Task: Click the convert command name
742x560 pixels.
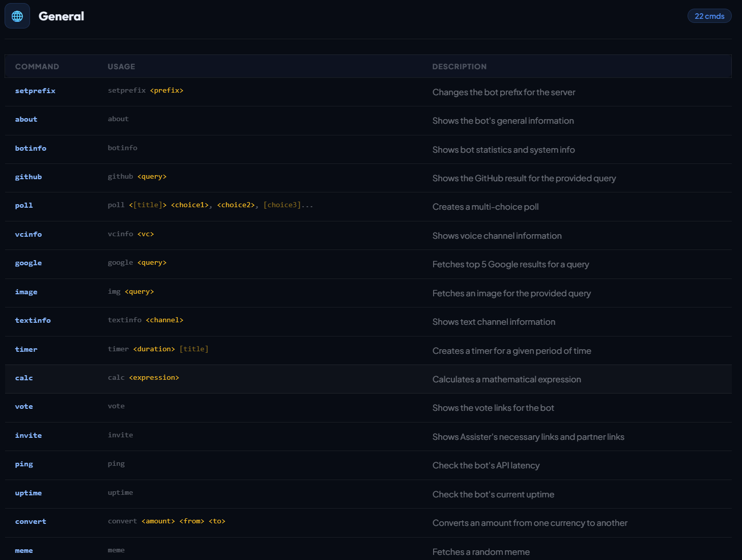Action: click(x=31, y=521)
